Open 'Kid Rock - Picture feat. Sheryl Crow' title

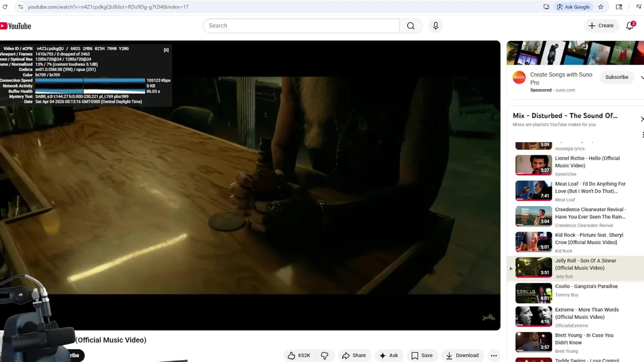[x=589, y=239]
